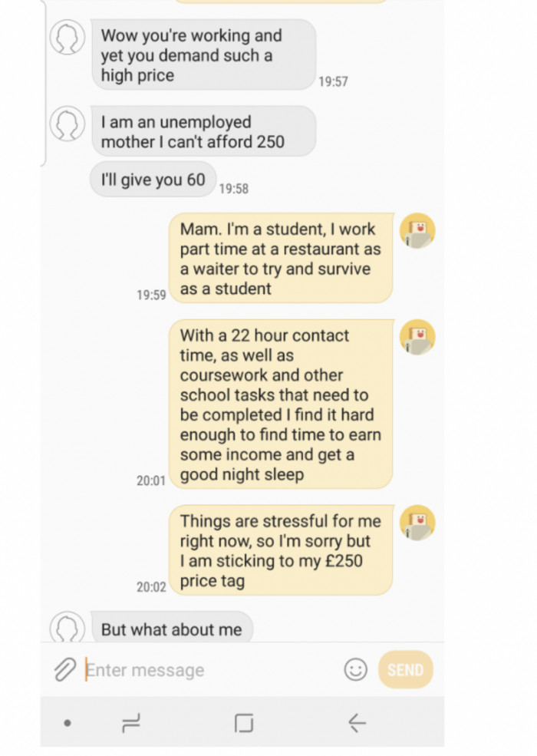The width and height of the screenshot is (537, 756).
Task: Tap your avatar beside the first student message
Action: pos(417,230)
